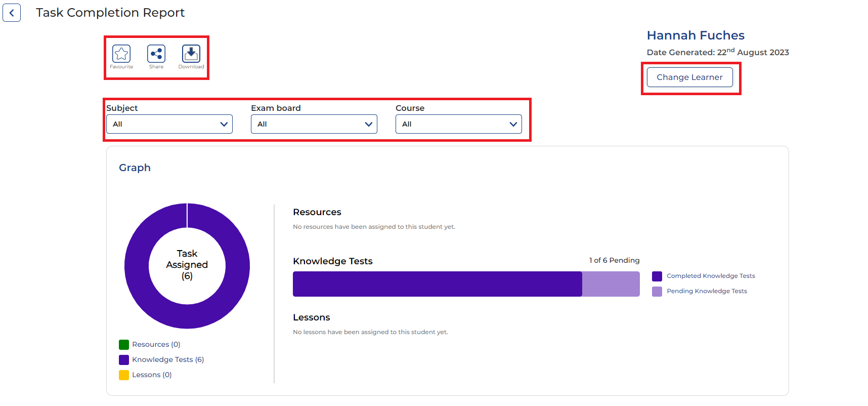Click the Share icon
The image size is (868, 406).
(x=156, y=54)
